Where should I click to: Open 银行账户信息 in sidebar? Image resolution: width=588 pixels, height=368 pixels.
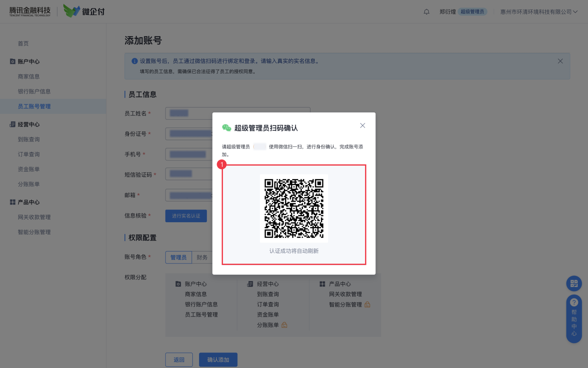pos(34,91)
